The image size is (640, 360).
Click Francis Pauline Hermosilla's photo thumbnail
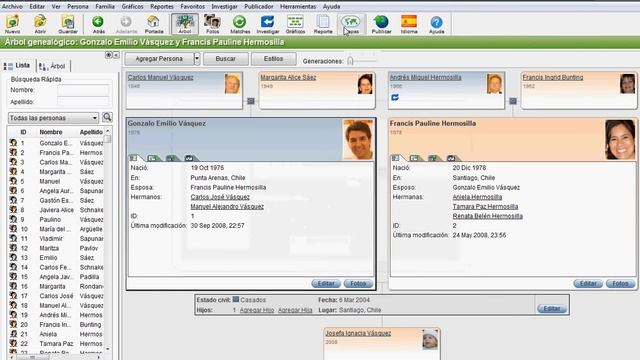coord(620,140)
